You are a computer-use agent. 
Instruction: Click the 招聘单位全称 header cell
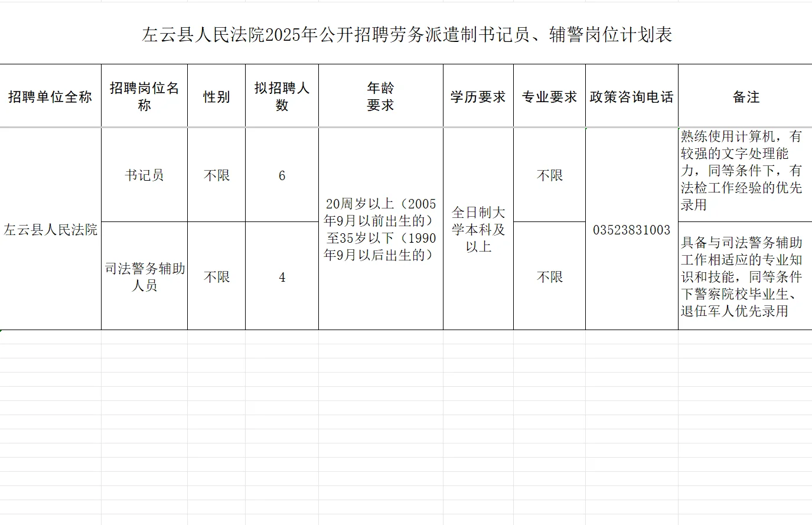[50, 96]
